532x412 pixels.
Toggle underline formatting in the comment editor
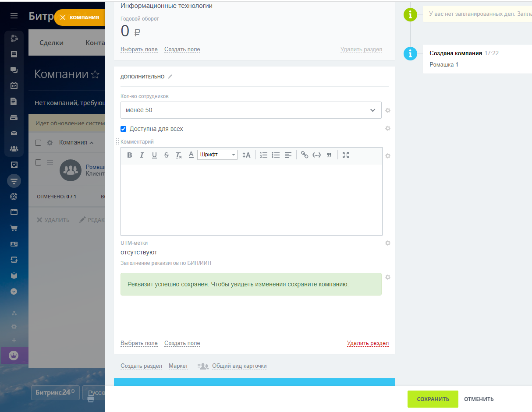(154, 155)
